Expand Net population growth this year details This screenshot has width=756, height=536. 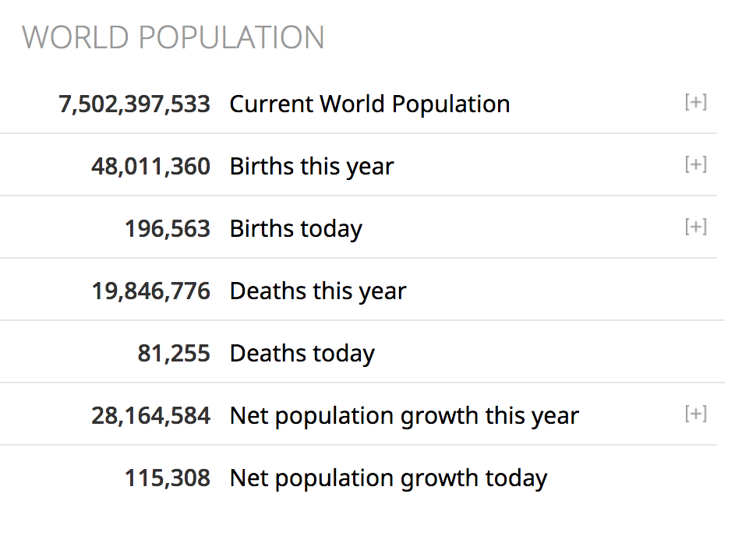point(695,414)
